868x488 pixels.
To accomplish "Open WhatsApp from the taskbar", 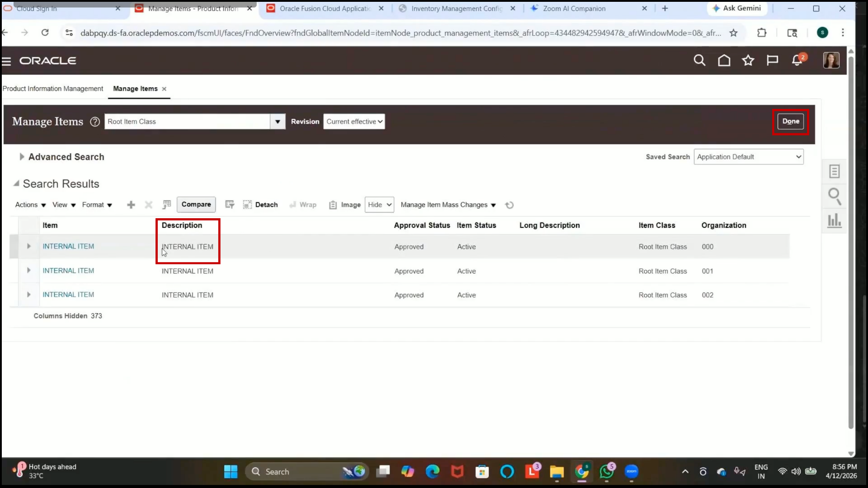I will click(x=607, y=472).
